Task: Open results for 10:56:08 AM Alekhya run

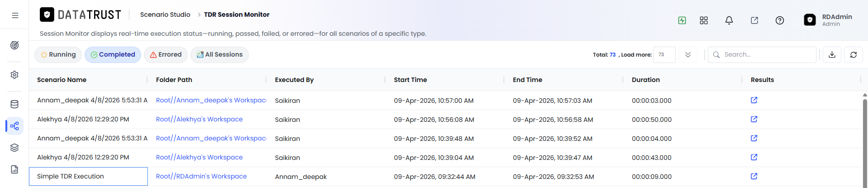Action: [754, 119]
